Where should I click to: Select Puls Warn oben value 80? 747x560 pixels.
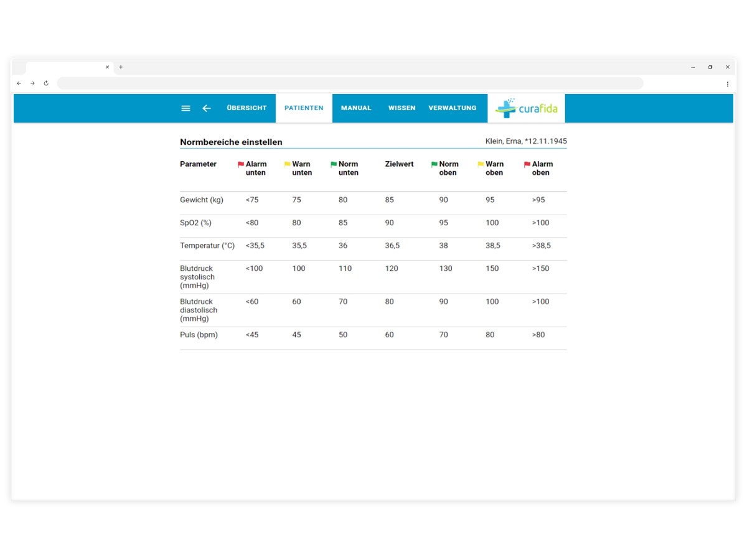coord(490,335)
